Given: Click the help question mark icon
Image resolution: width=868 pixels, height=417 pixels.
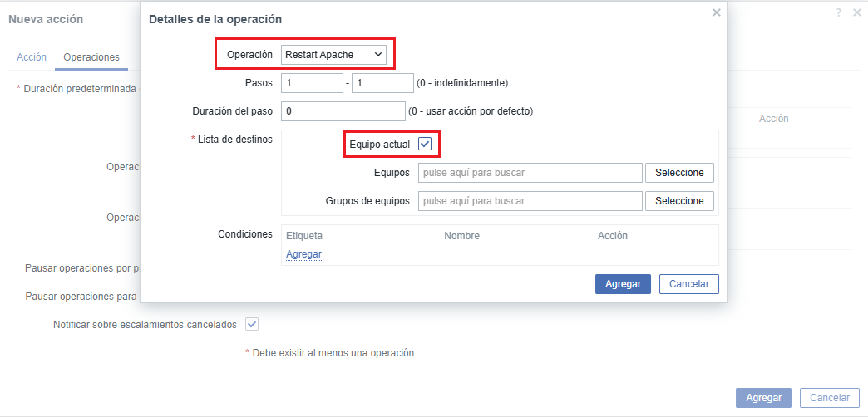Looking at the screenshot, I should (x=840, y=12).
